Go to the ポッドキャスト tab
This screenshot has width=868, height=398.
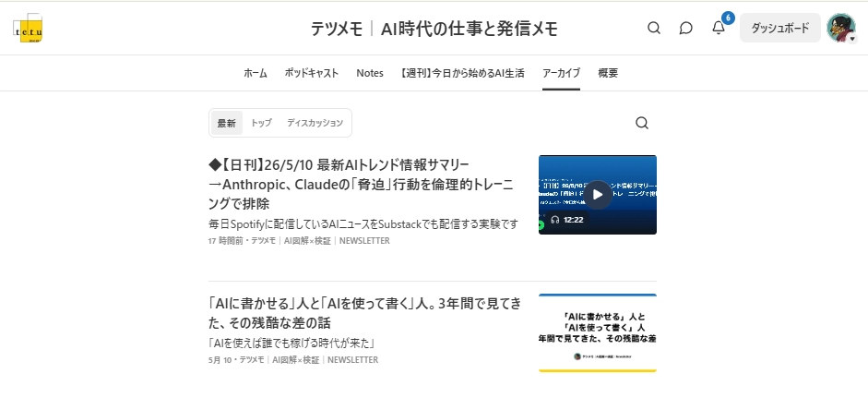tap(312, 73)
